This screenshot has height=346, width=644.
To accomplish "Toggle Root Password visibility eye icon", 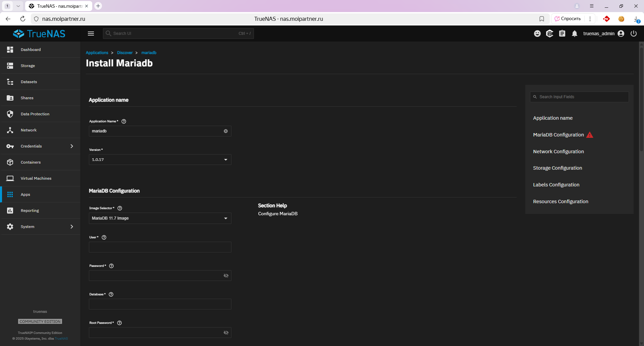I will click(226, 333).
